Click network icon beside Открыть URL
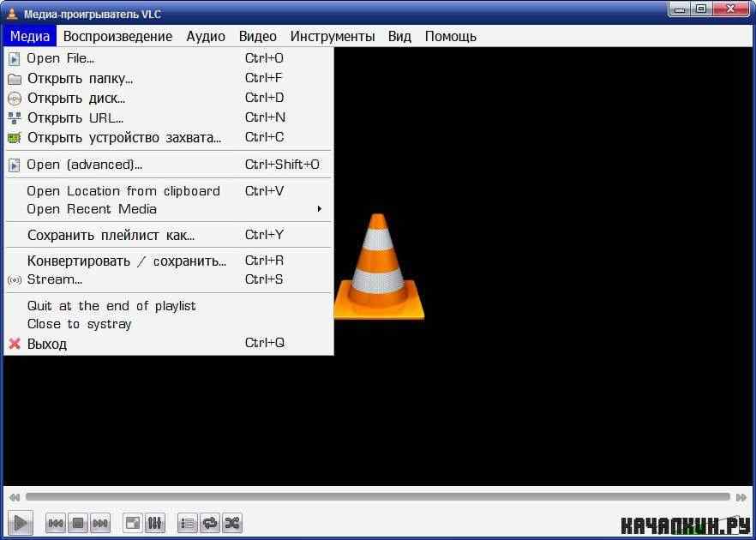Image resolution: width=756 pixels, height=540 pixels. [15, 118]
